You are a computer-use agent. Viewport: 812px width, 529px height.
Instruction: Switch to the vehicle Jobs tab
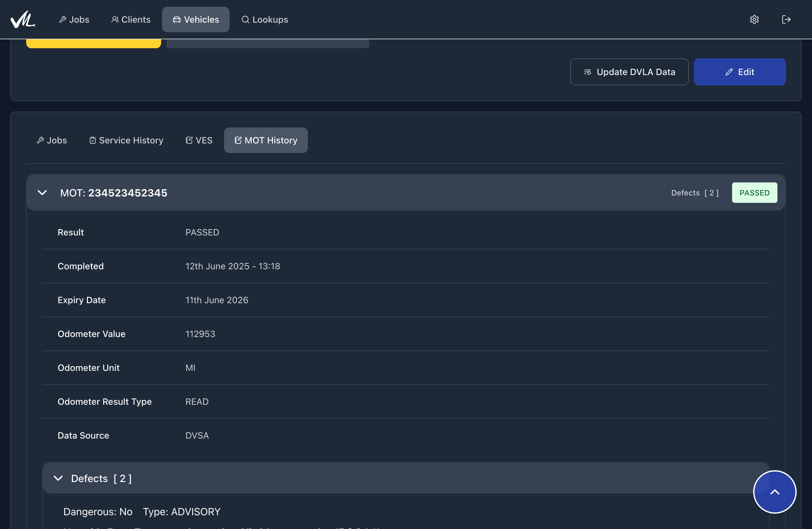(x=52, y=141)
